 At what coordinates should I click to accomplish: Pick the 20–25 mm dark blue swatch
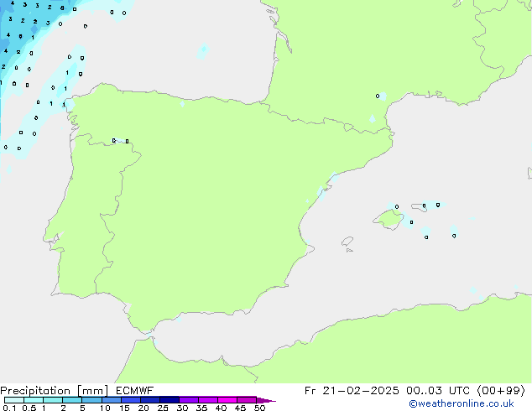(x=149, y=400)
